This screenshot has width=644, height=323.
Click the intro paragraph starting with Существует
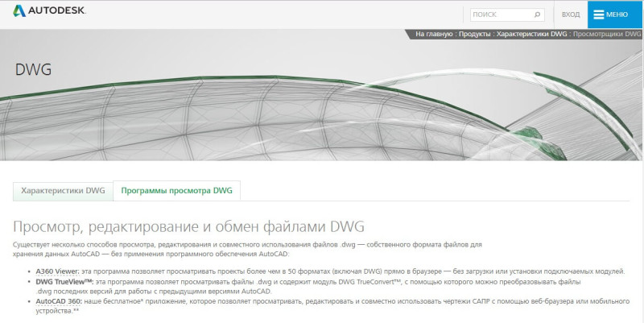[247, 249]
